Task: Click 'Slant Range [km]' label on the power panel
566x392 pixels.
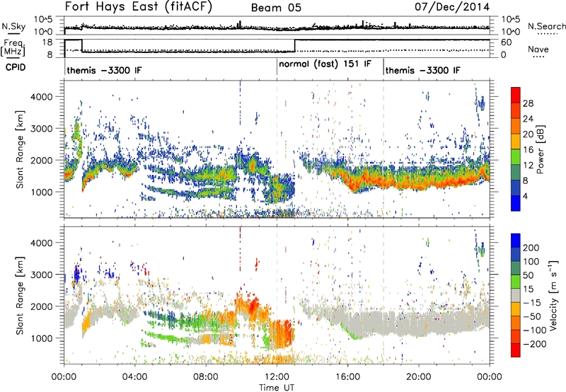Action: point(21,149)
